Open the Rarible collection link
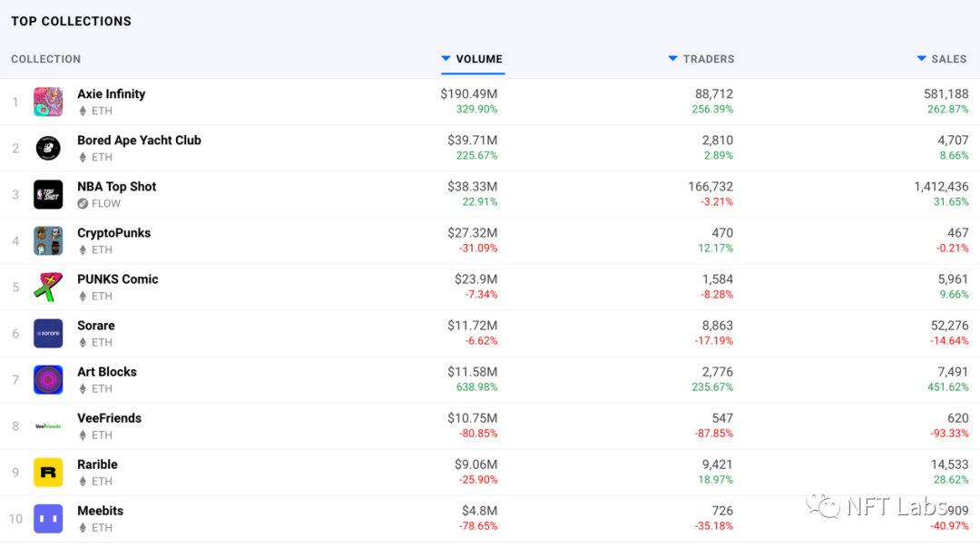Viewport: 980px width, 547px height. 97,464
